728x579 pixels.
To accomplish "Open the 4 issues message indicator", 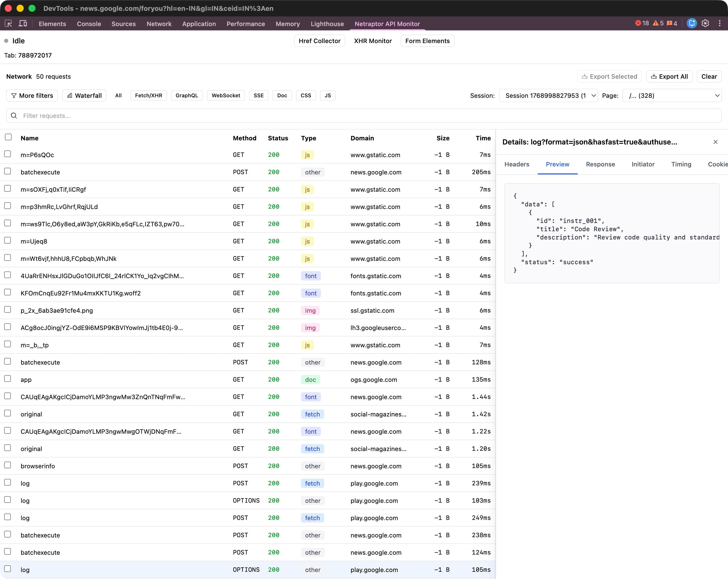I will (672, 23).
